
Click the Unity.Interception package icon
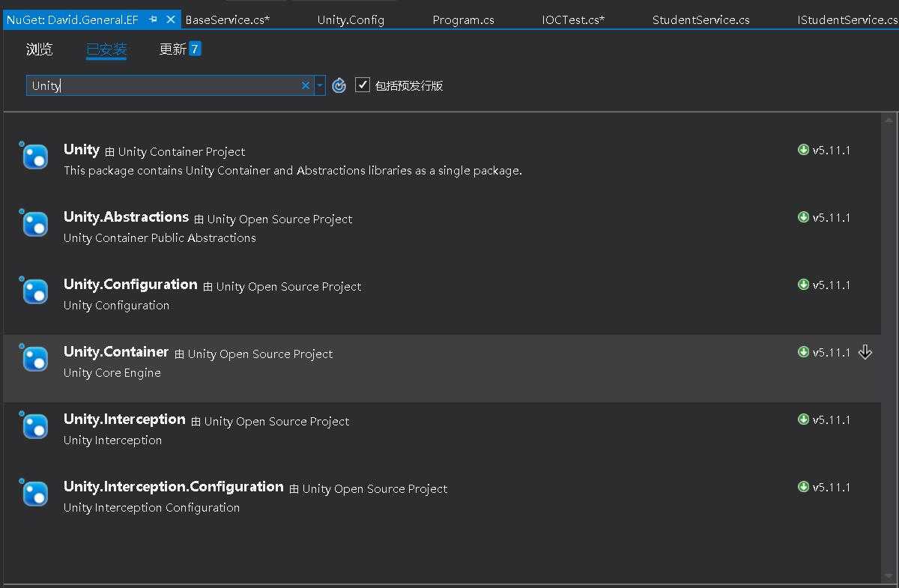[34, 425]
